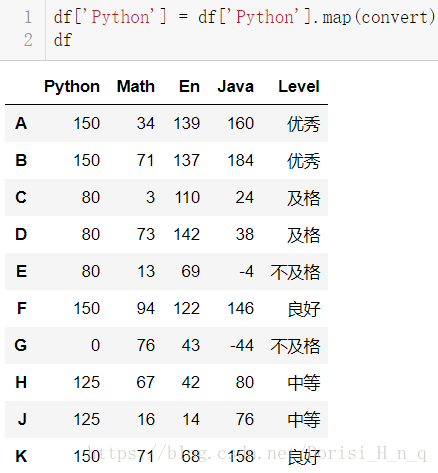
Task: Click Math value 73 in row D
Action: 146,234
